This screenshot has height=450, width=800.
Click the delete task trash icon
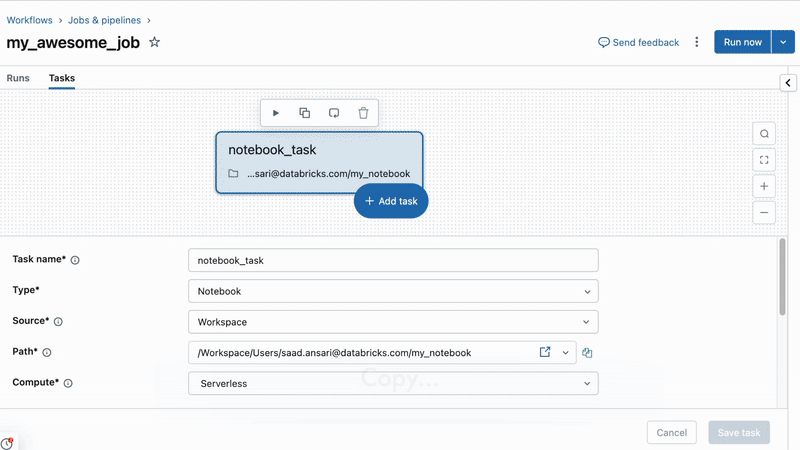pyautogui.click(x=363, y=113)
